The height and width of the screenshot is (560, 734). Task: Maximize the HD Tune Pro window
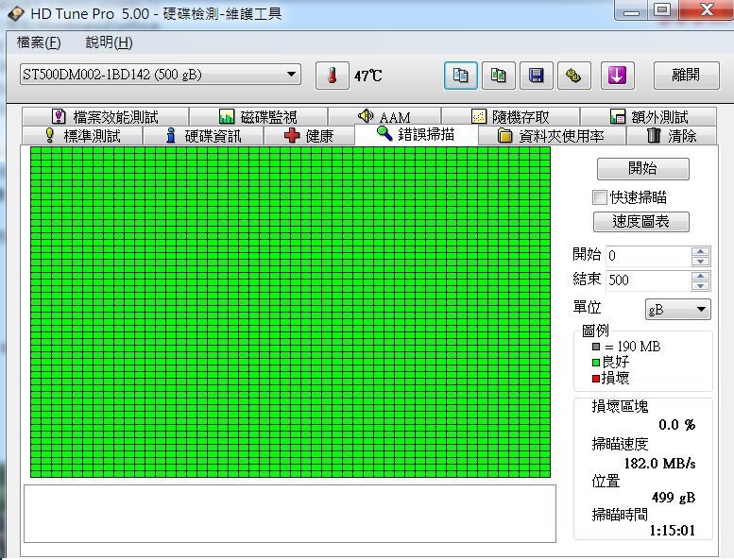tap(662, 10)
